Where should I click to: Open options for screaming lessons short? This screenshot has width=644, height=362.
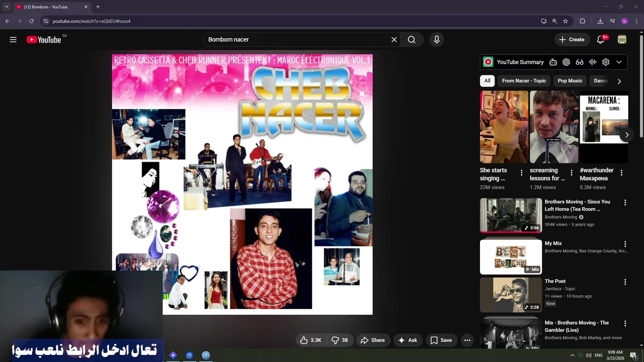click(x=571, y=173)
